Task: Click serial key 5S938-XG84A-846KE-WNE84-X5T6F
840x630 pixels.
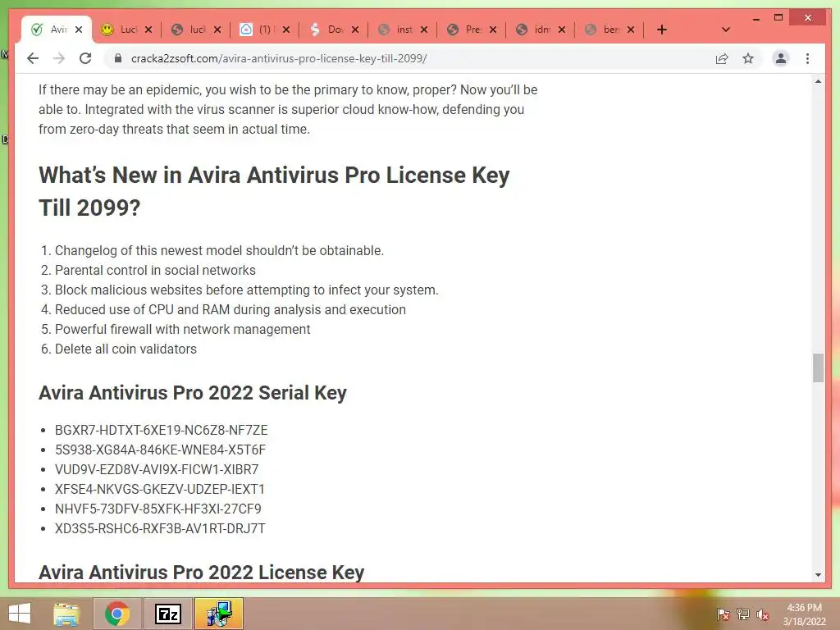Action: pos(160,450)
